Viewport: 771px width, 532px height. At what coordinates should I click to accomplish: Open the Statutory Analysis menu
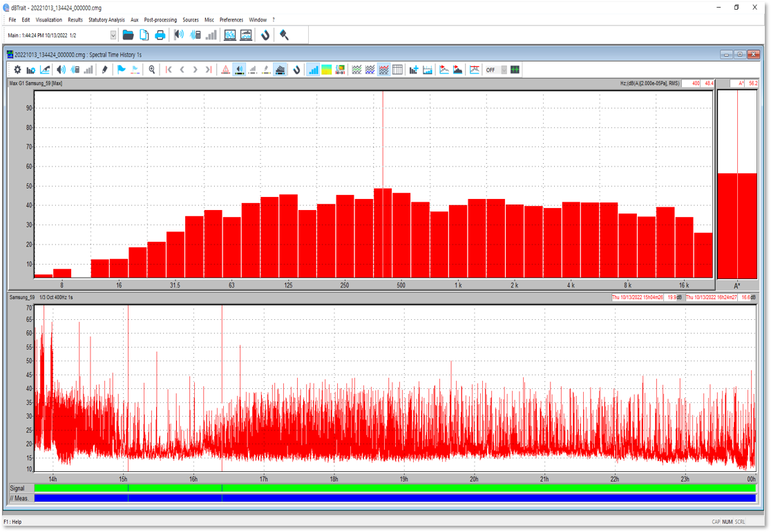106,20
